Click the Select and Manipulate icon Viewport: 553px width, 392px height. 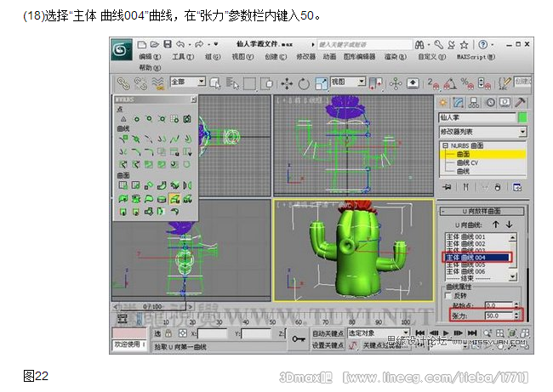coord(396,83)
